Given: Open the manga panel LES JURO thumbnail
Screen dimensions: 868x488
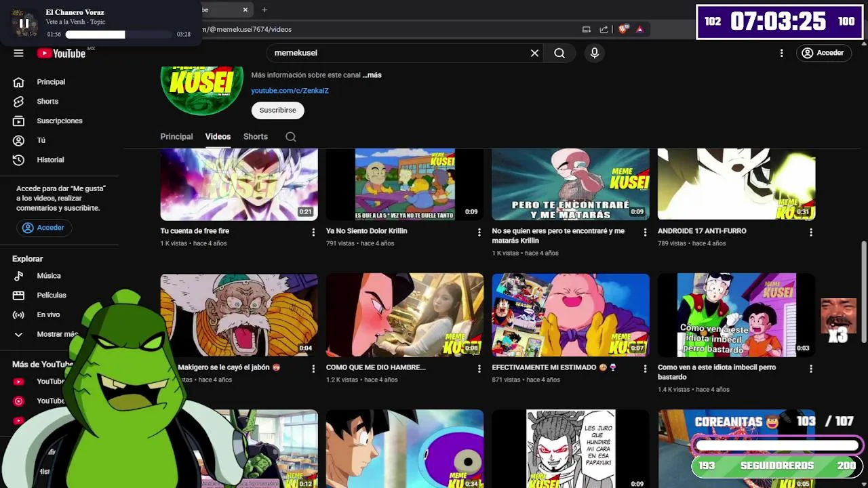Looking at the screenshot, I should [x=570, y=449].
